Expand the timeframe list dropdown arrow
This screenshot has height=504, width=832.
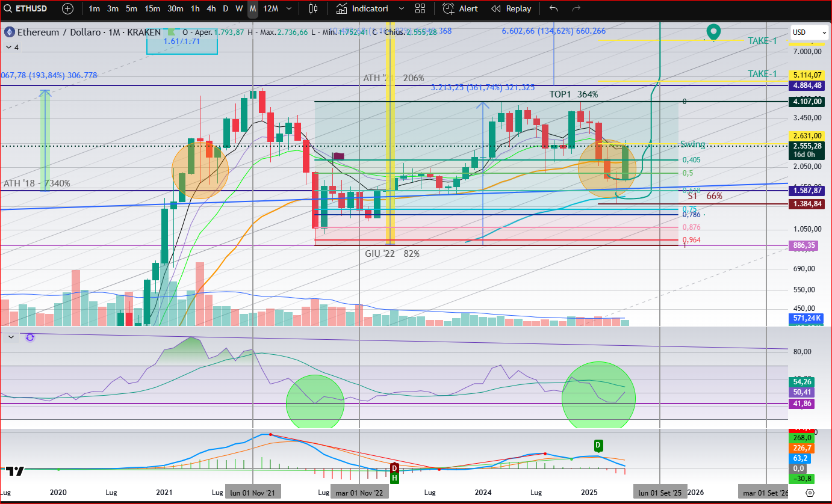(290, 9)
